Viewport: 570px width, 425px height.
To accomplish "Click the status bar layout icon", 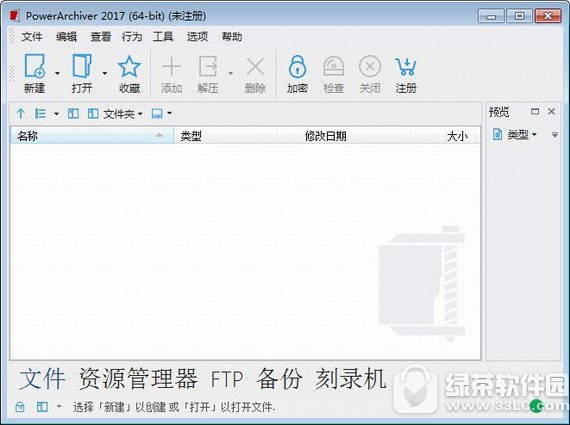I will pos(42,407).
